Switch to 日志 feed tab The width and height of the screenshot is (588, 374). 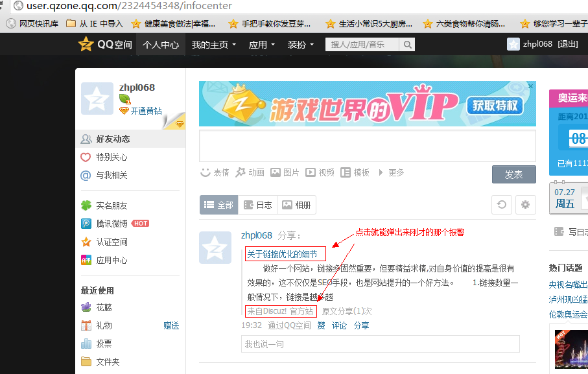(257, 205)
